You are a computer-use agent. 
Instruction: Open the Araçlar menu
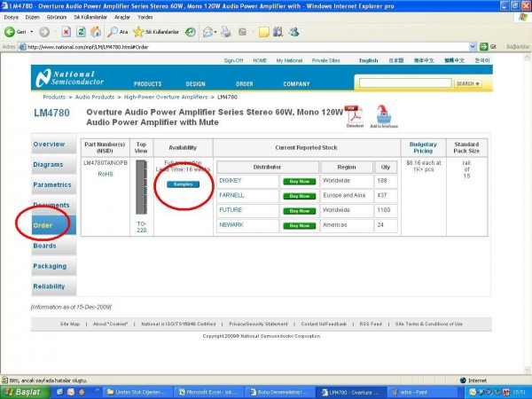click(x=121, y=18)
